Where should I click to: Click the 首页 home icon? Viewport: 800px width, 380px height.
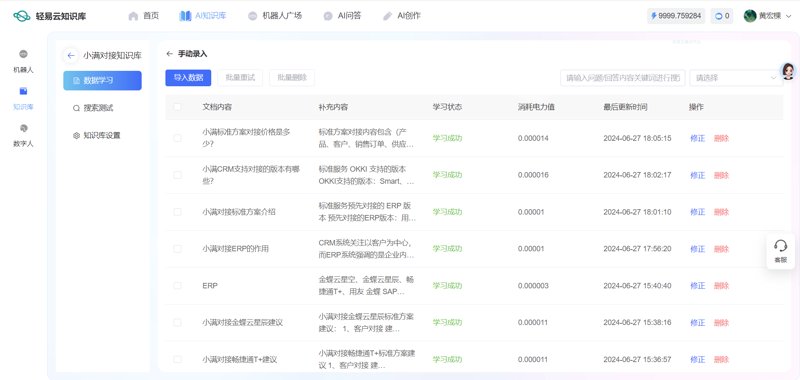133,16
